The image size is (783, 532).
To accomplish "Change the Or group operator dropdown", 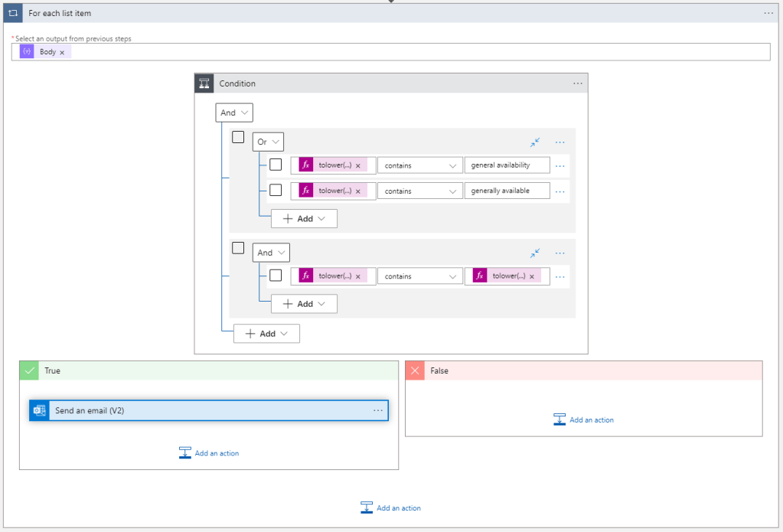I will 268,142.
